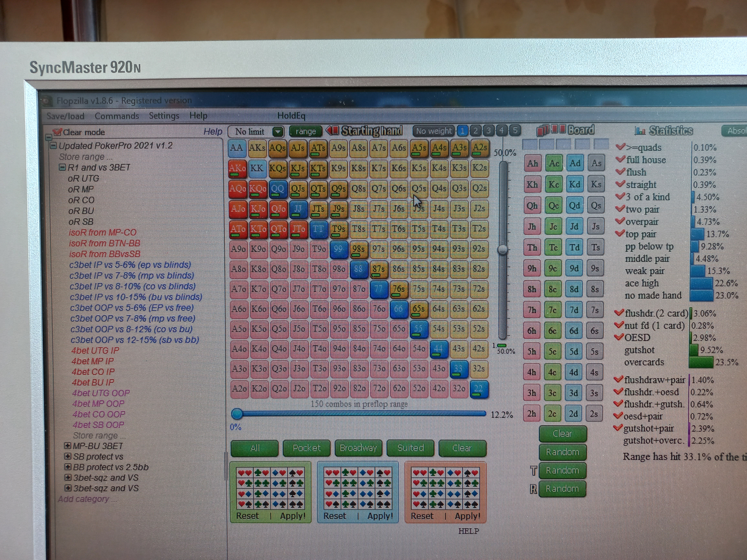Select weight slot 4 button
This screenshot has width=747, height=560.
(x=502, y=130)
